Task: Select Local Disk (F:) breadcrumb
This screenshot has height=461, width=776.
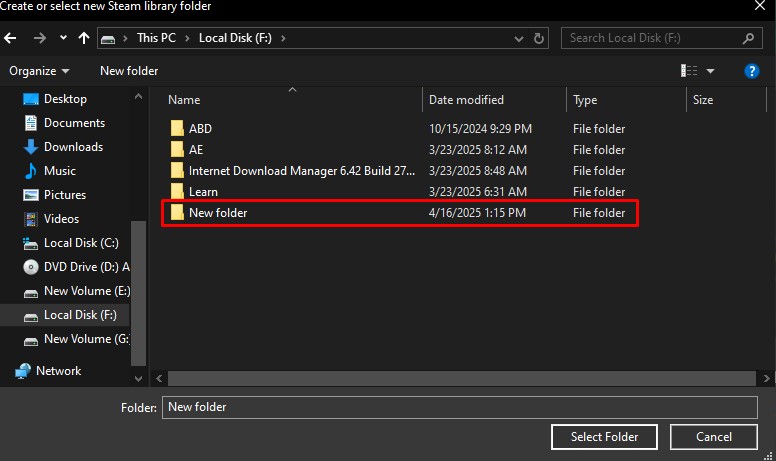Action: 235,38
